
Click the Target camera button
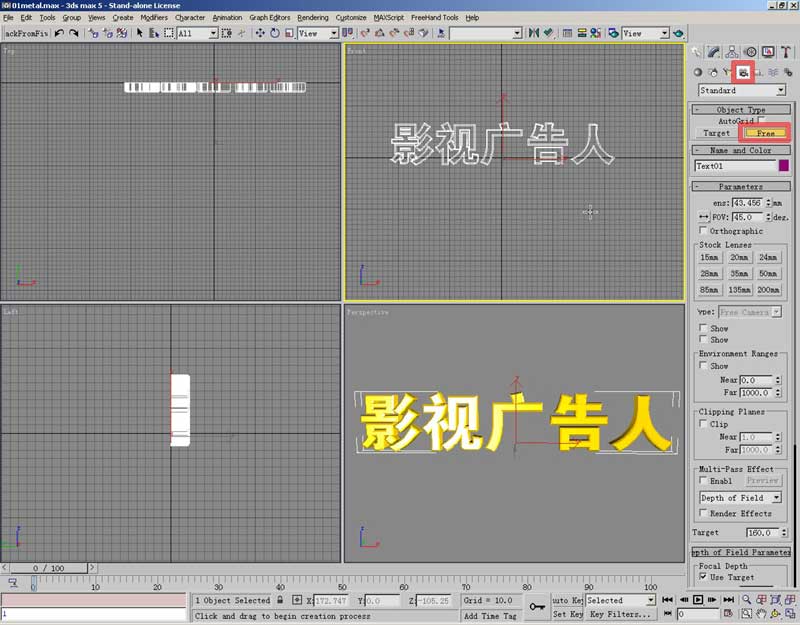(717, 133)
